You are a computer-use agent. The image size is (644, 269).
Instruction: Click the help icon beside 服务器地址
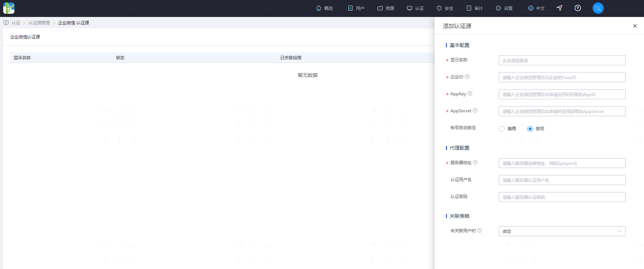tap(476, 162)
